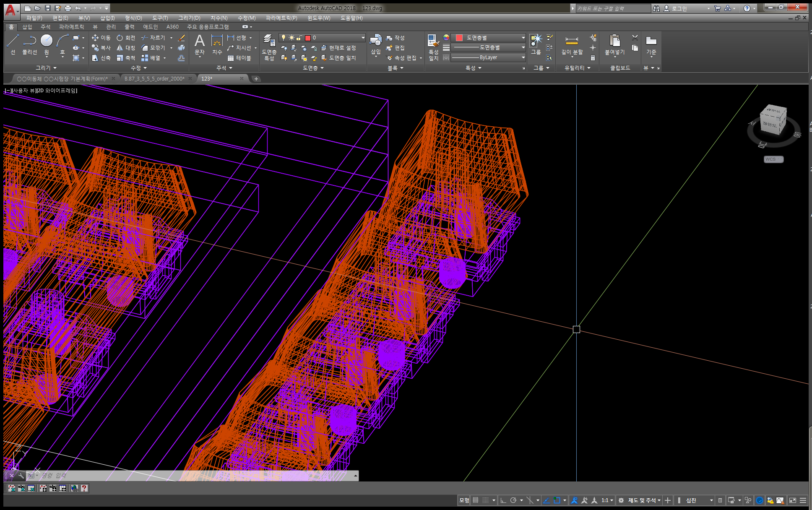This screenshot has width=812, height=510.
Task: Click the Insert block (삽입) icon
Action: (x=375, y=44)
